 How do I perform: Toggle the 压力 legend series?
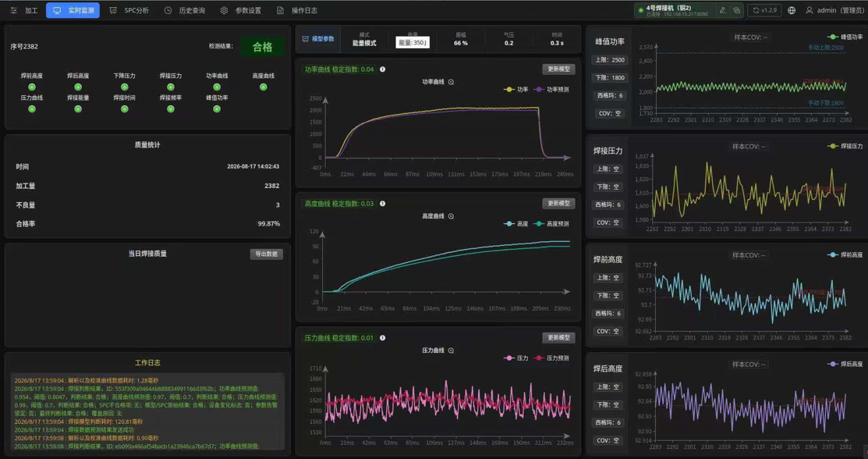point(516,358)
